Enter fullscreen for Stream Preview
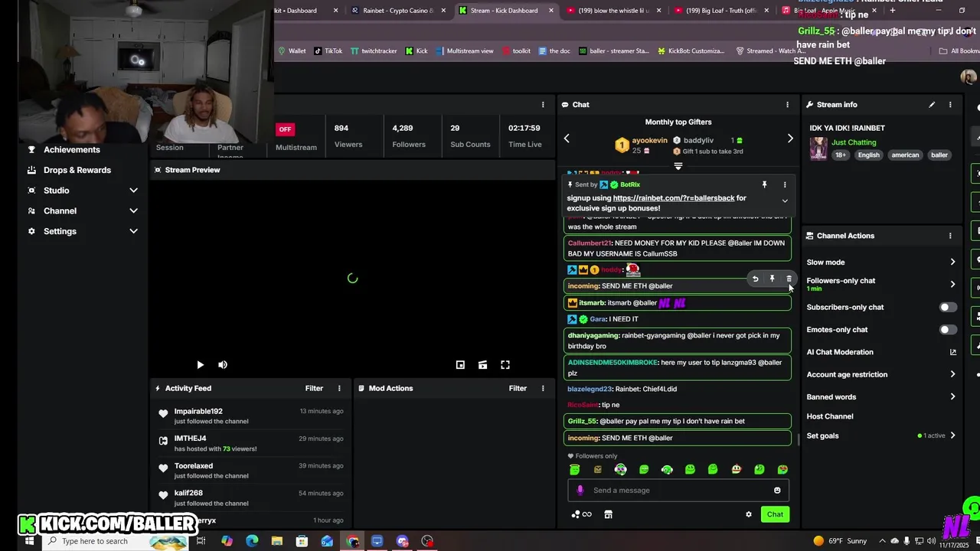Viewport: 980px width, 551px height. coord(505,365)
